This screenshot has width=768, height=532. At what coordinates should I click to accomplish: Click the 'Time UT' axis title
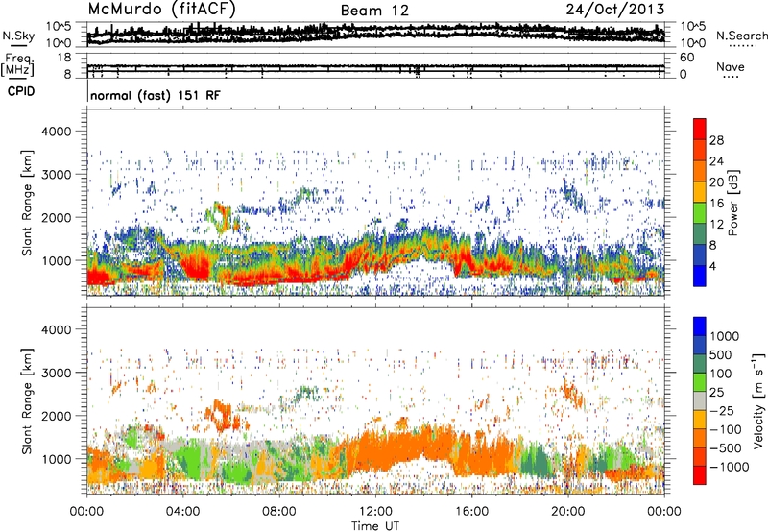(x=375, y=525)
